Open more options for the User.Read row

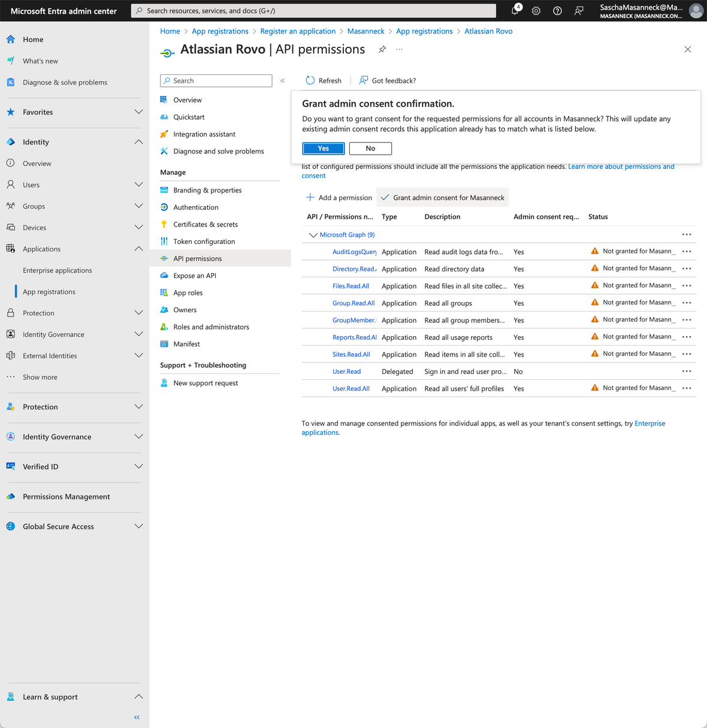pos(687,371)
